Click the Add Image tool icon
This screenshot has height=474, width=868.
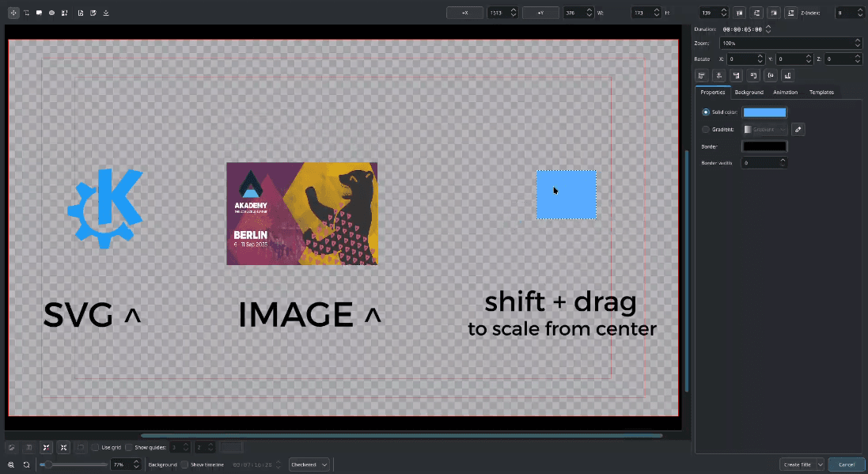64,13
